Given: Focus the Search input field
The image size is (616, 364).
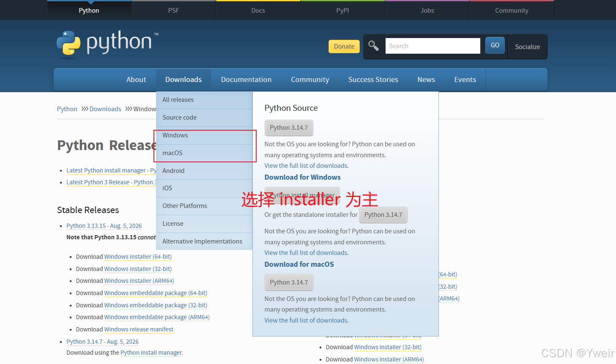Looking at the screenshot, I should 433,46.
